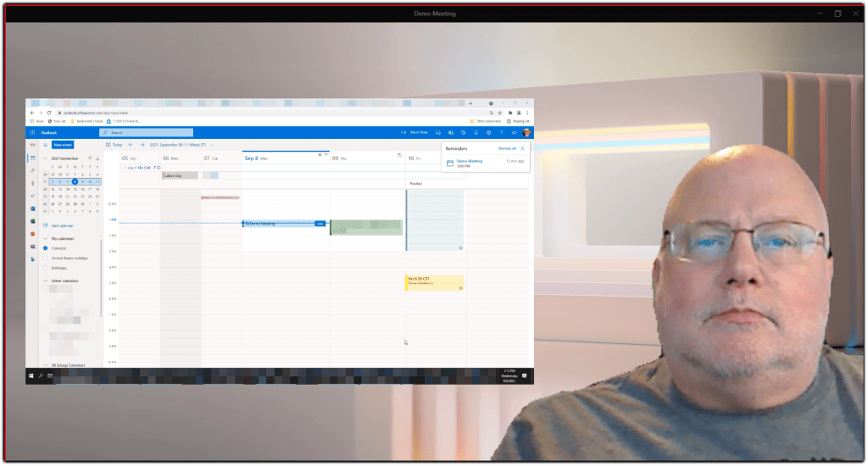This screenshot has width=868, height=466.
Task: Enable the Birthdays calendar
Action: 46,268
